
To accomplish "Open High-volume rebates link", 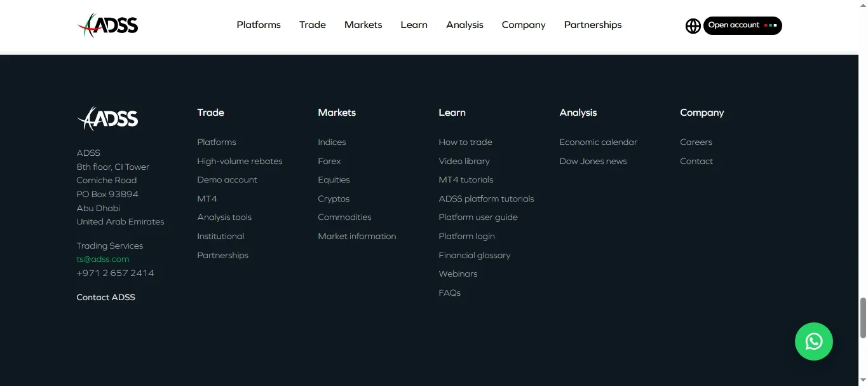I will coord(240,161).
